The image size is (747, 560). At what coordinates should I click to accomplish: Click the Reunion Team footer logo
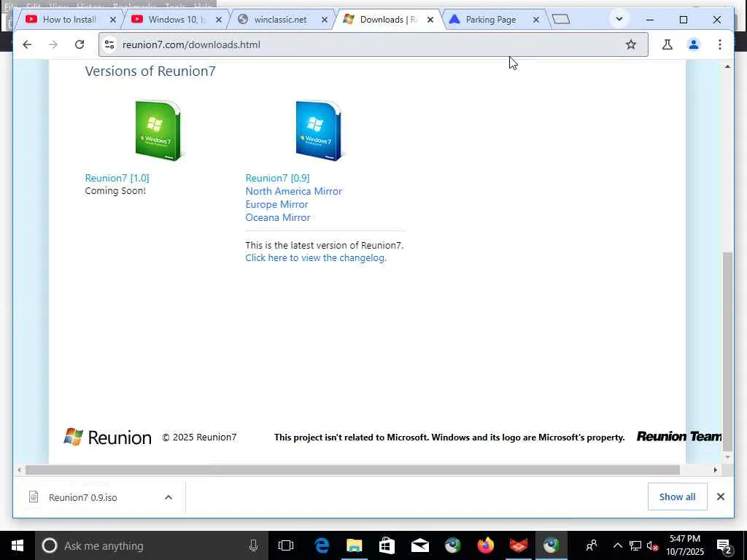(x=679, y=437)
